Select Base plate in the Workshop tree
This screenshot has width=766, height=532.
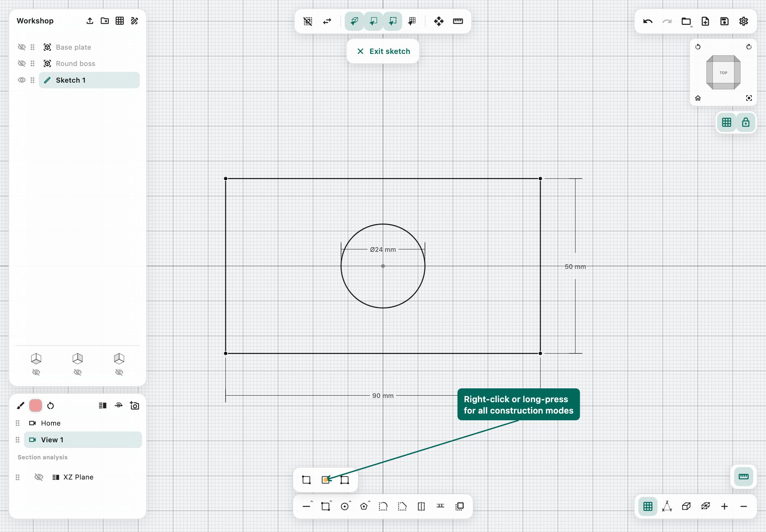[x=89, y=47]
